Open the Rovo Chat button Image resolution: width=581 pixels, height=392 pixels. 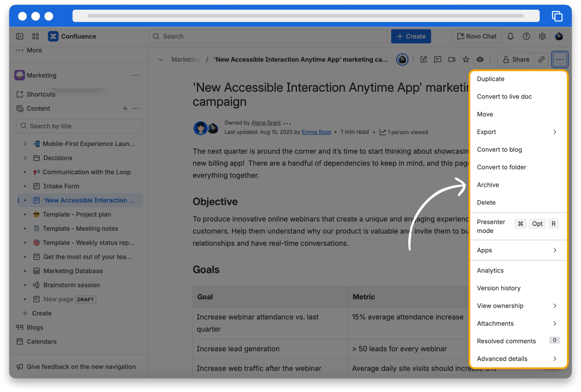click(477, 36)
